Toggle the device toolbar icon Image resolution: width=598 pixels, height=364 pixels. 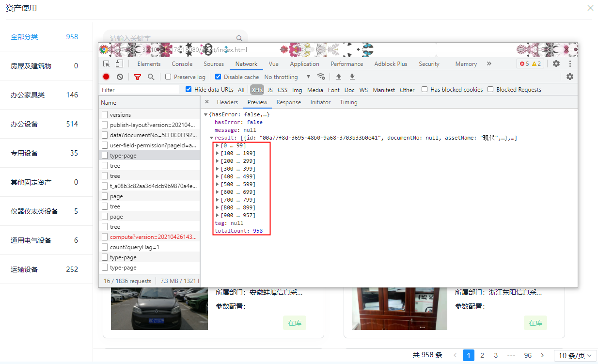click(119, 63)
